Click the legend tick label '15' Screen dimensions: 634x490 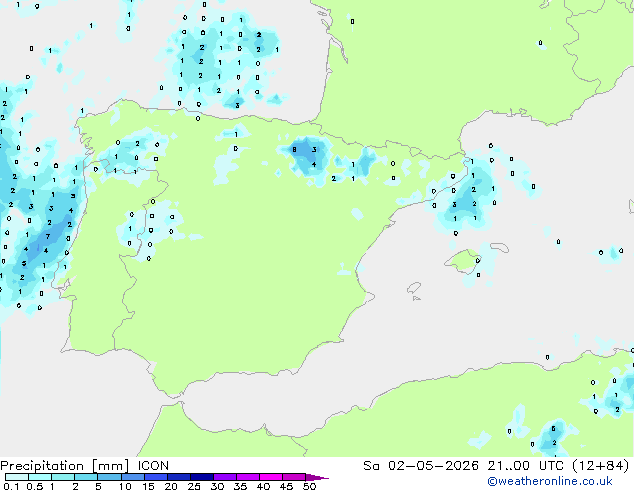pos(148,486)
